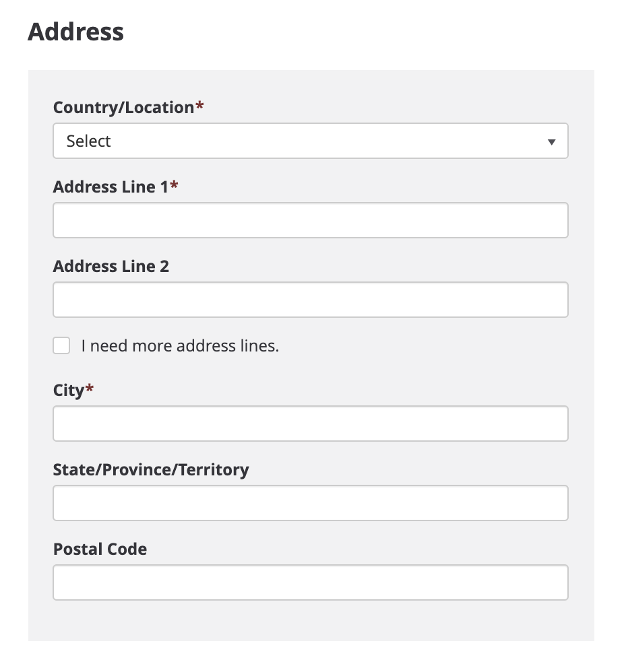Click the Postal Code label
This screenshot has width=624, height=672.
click(x=100, y=549)
